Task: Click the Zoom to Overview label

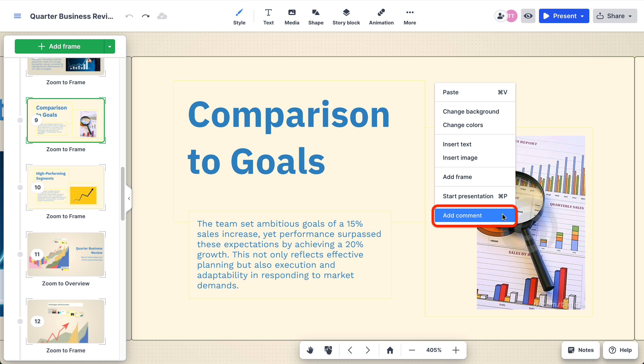Action: pyautogui.click(x=66, y=283)
